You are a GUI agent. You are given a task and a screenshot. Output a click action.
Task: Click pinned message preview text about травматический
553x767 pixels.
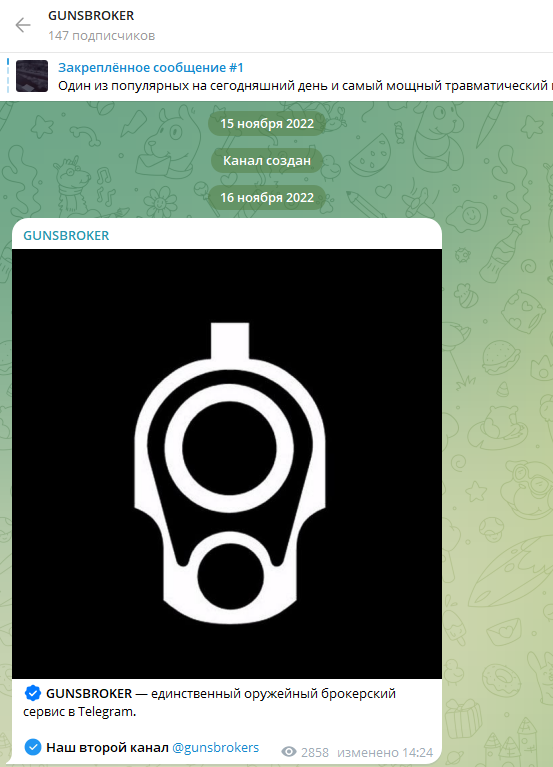[x=305, y=86]
